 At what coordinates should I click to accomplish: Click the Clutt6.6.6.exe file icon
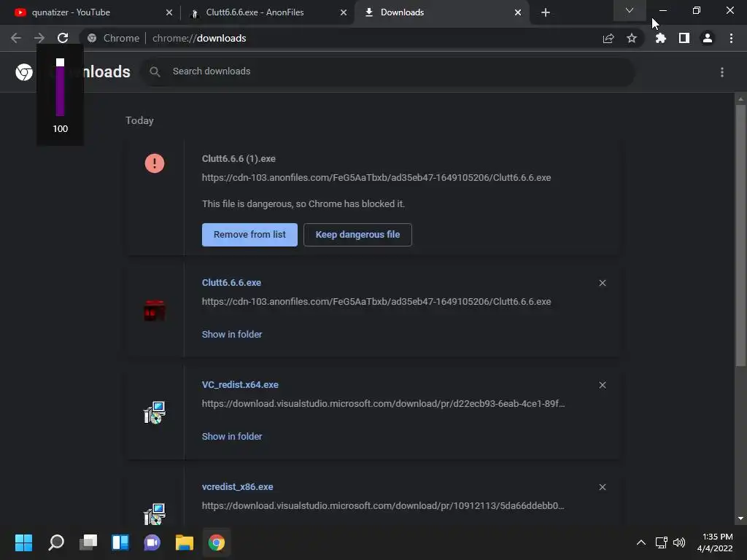click(x=155, y=311)
